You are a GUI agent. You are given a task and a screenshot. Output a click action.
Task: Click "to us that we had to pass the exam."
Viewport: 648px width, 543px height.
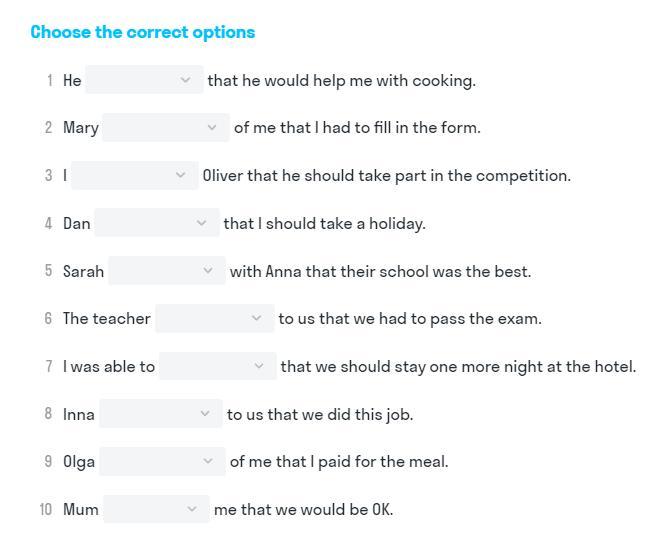tap(410, 319)
